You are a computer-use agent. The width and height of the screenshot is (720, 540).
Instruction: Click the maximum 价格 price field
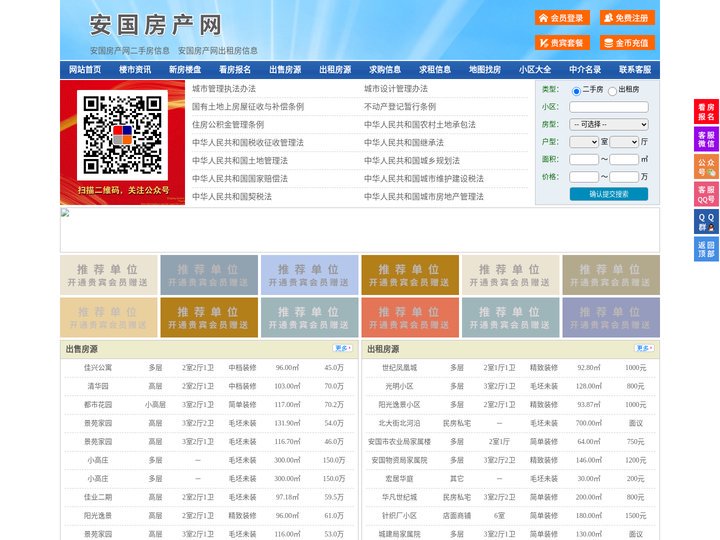(624, 177)
